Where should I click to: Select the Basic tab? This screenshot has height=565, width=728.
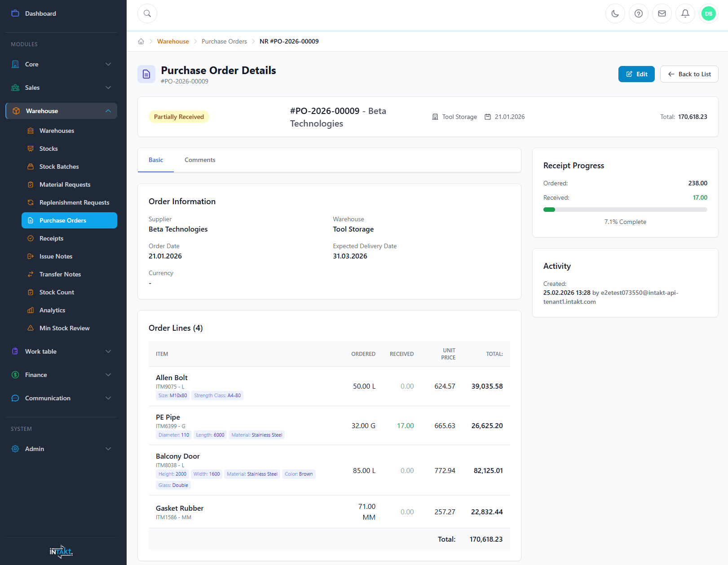coord(156,160)
